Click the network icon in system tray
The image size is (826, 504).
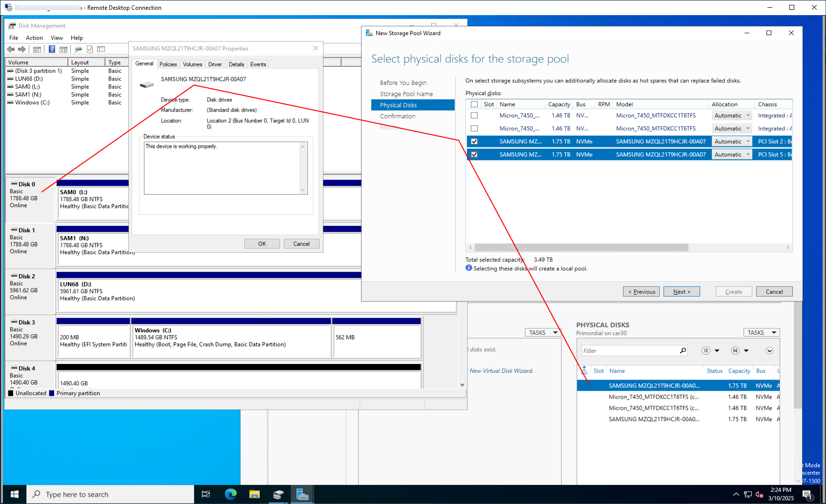tap(748, 494)
